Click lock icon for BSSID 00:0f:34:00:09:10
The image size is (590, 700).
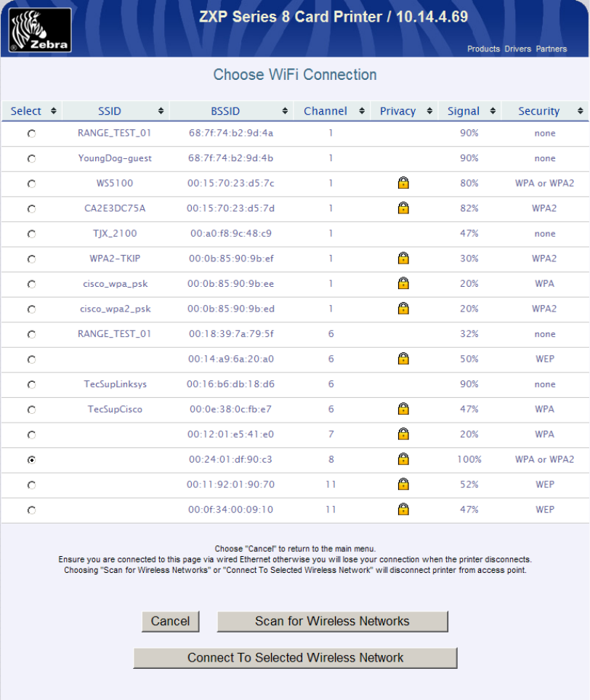(x=403, y=509)
